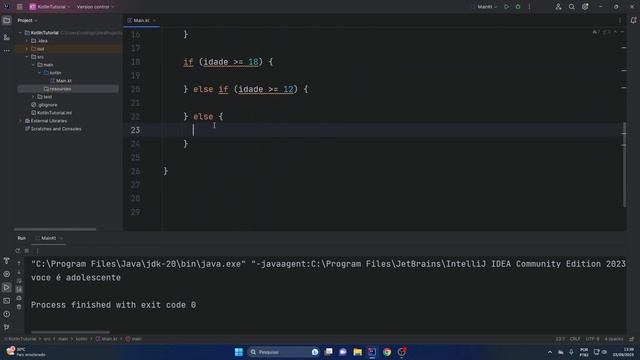Close the Main.kt editor tab
Screen dimensions: 640x360
[x=155, y=20]
